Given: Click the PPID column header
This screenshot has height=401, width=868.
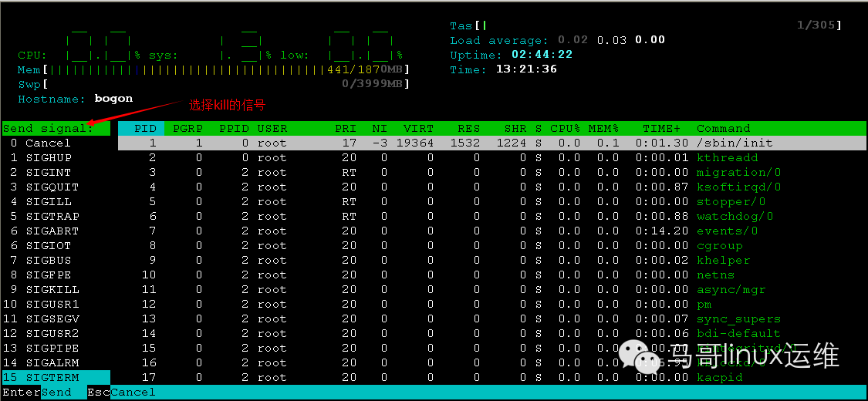Looking at the screenshot, I should click(234, 128).
